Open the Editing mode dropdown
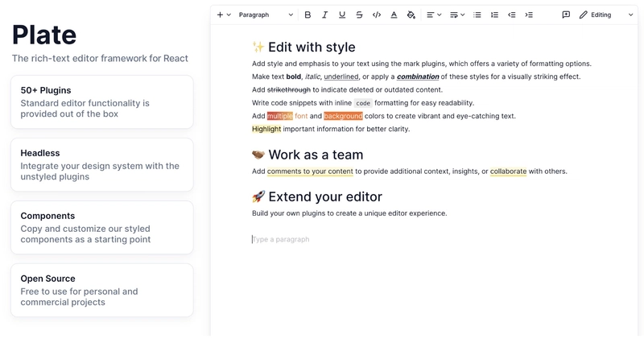Viewport: 644px width, 343px height. [606, 14]
